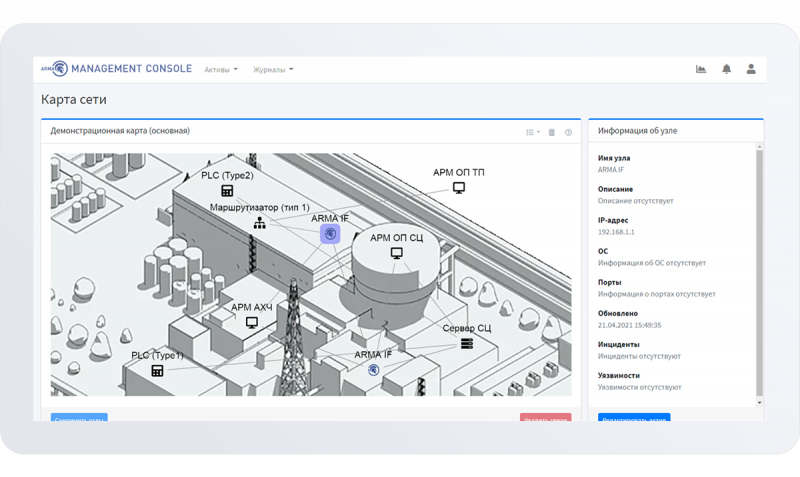800x477 pixels.
Task: Select the PLC (Type1) node icon
Action: coord(157,371)
